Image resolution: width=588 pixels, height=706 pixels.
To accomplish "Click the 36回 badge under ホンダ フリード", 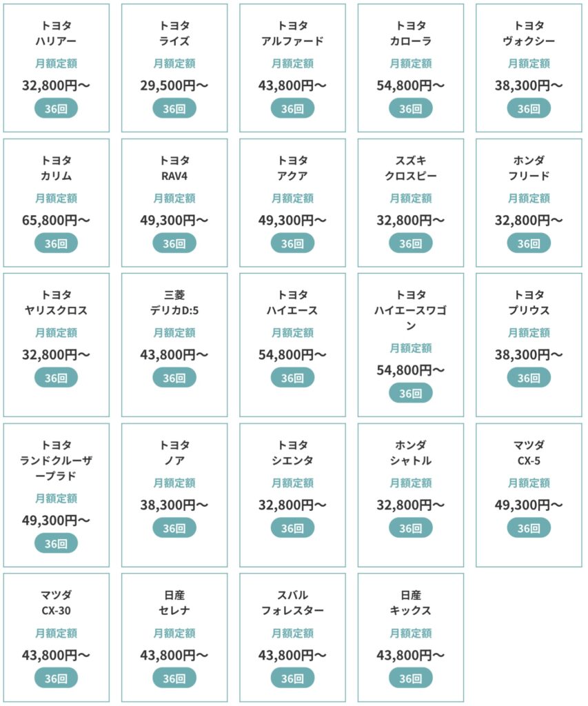I will (x=529, y=243).
